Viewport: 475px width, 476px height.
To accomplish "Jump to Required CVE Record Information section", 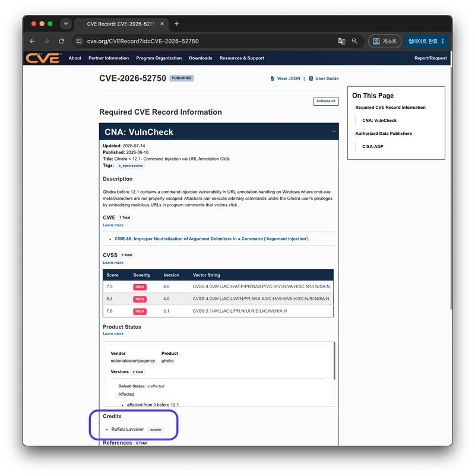I will (390, 108).
